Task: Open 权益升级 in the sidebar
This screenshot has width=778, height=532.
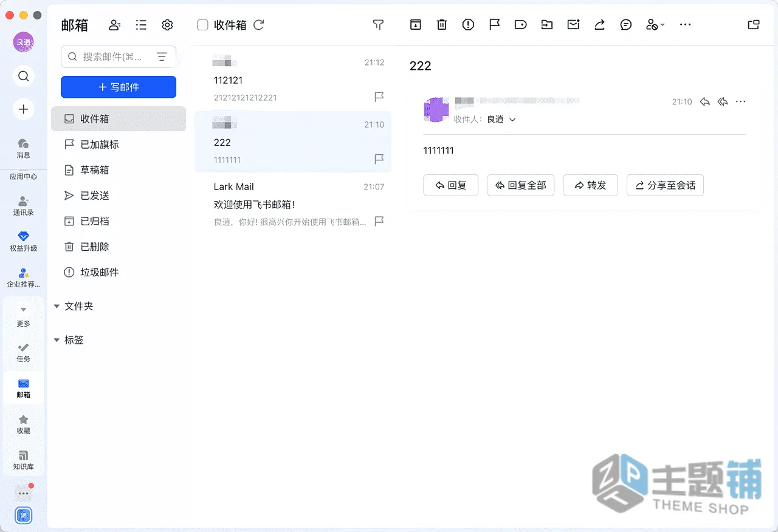Action: [23, 242]
